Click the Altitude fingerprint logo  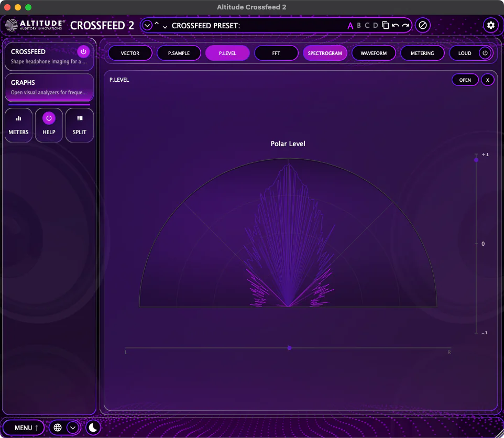coord(11,25)
